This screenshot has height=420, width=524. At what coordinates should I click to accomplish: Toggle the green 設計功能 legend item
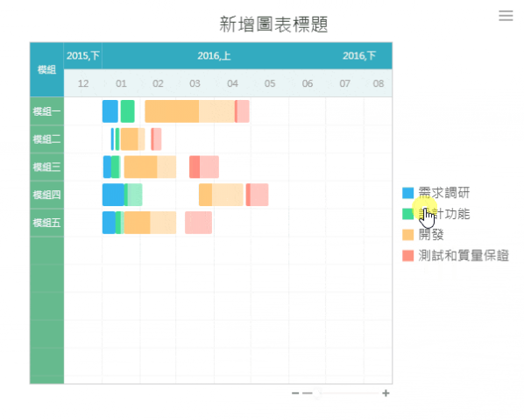point(436,214)
